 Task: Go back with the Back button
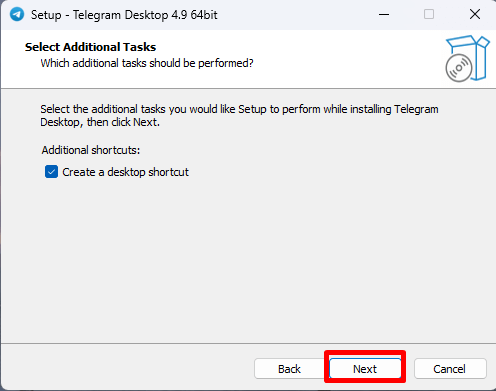point(289,369)
